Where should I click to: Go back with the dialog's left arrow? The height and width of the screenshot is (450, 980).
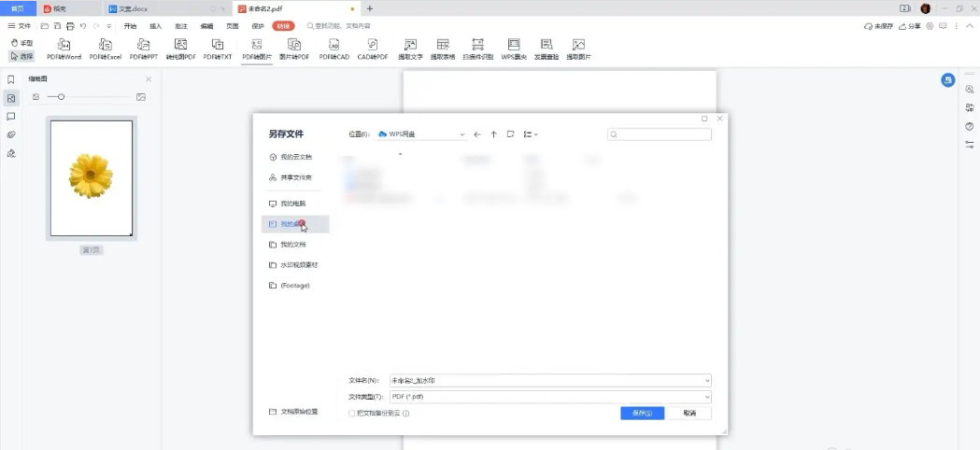pos(477,134)
